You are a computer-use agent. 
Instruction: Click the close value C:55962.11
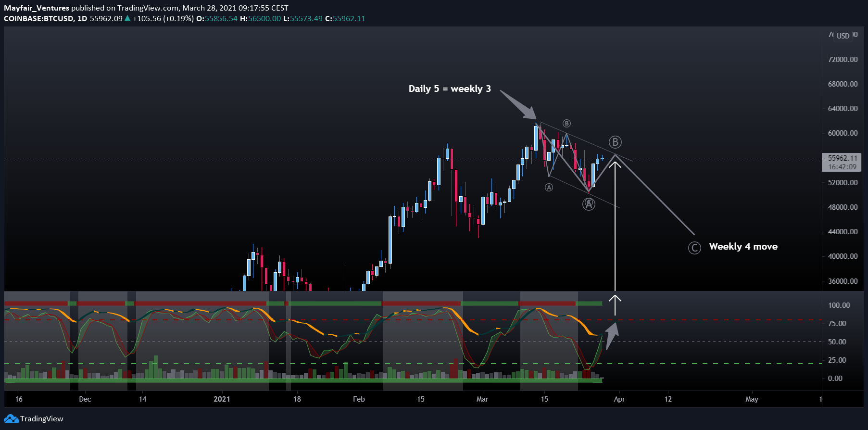coord(345,19)
